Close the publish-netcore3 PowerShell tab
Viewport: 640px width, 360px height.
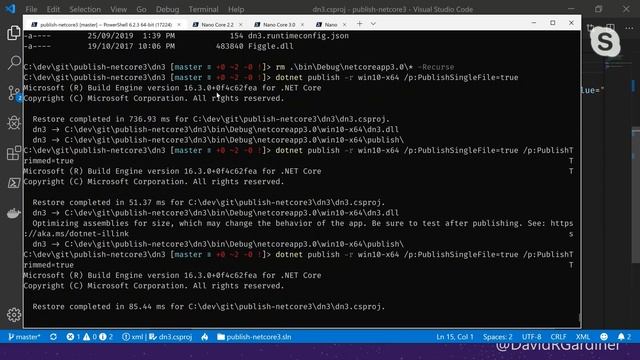pos(179,24)
